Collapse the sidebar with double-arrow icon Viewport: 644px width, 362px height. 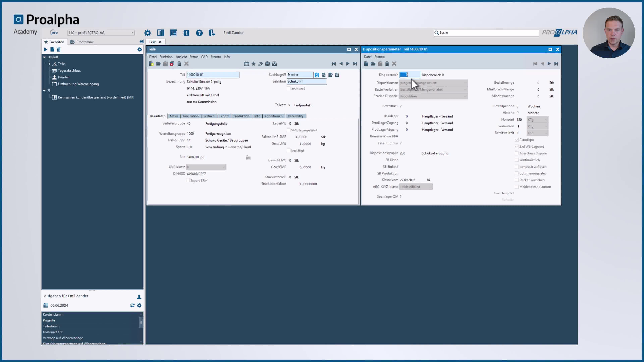pyautogui.click(x=142, y=41)
